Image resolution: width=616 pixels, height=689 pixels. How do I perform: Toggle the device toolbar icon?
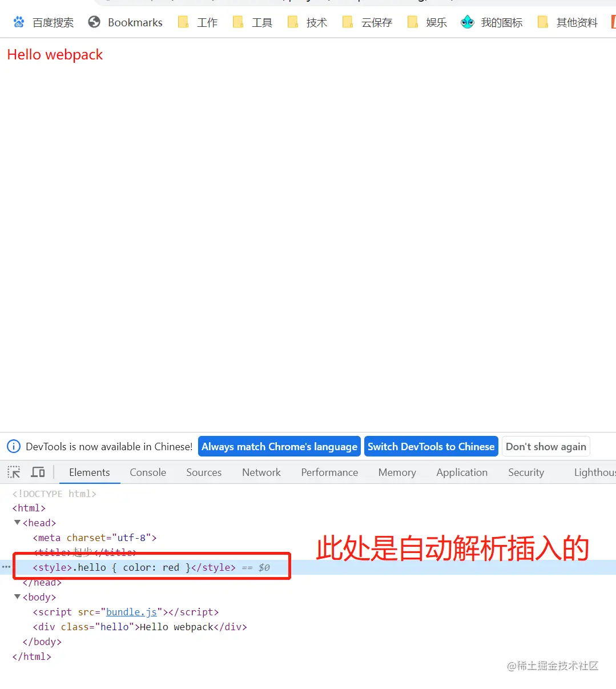pyautogui.click(x=38, y=472)
